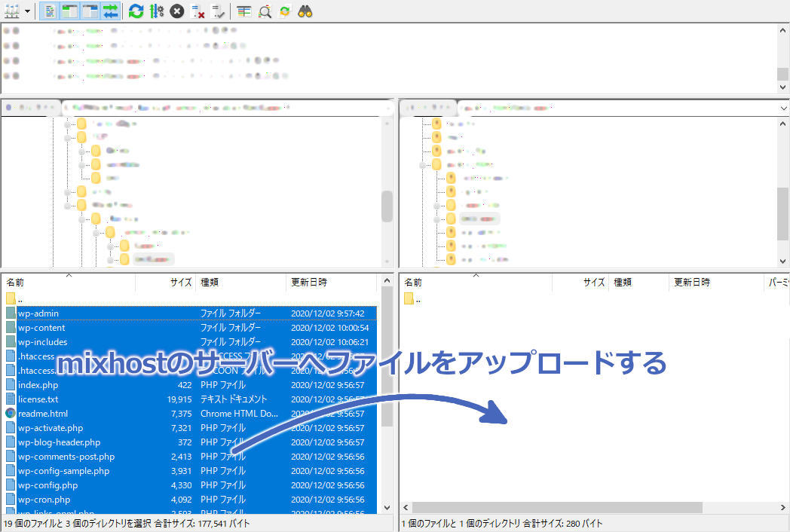790x532 pixels.
Task: Select the wp-content folder icon
Action: 11,328
